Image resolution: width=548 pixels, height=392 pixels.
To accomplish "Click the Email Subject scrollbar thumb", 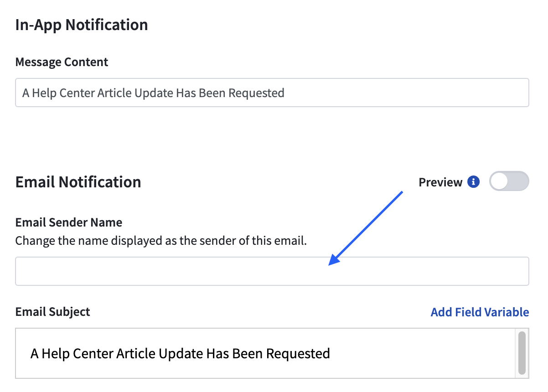I will [x=522, y=352].
